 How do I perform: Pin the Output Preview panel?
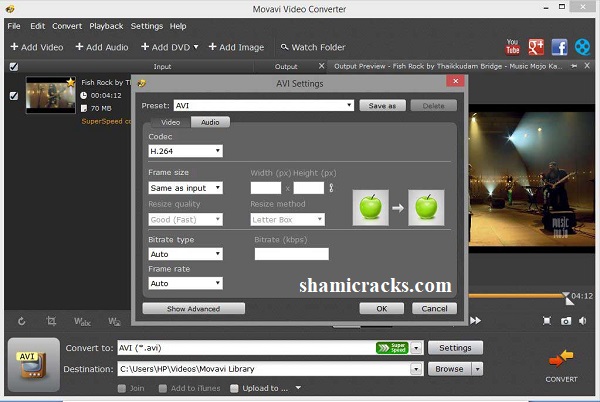tap(574, 66)
